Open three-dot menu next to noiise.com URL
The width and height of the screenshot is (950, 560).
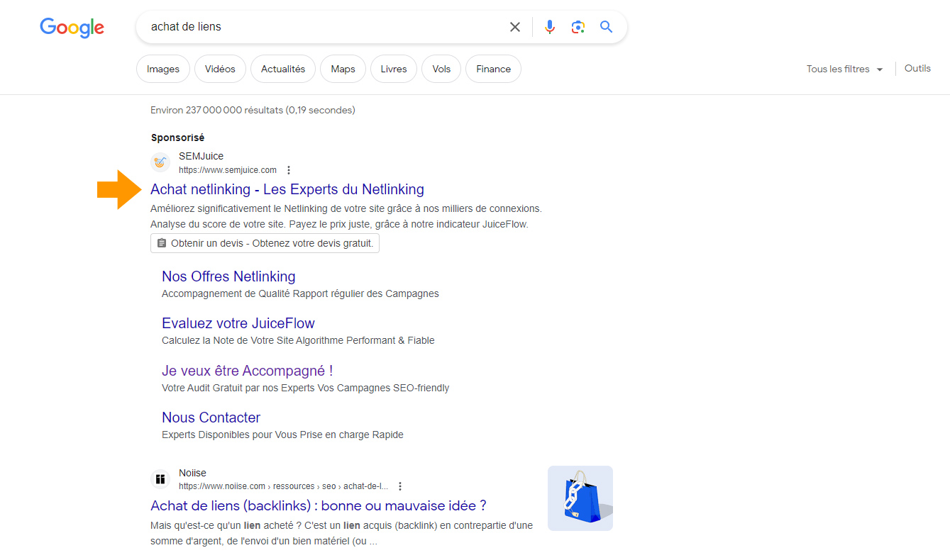(400, 486)
